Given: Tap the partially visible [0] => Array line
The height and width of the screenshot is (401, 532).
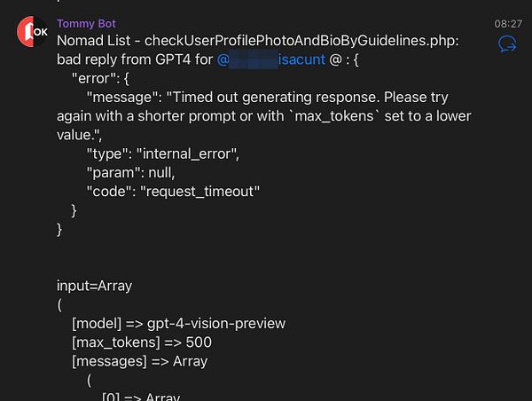Looking at the screenshot, I should point(141,397).
